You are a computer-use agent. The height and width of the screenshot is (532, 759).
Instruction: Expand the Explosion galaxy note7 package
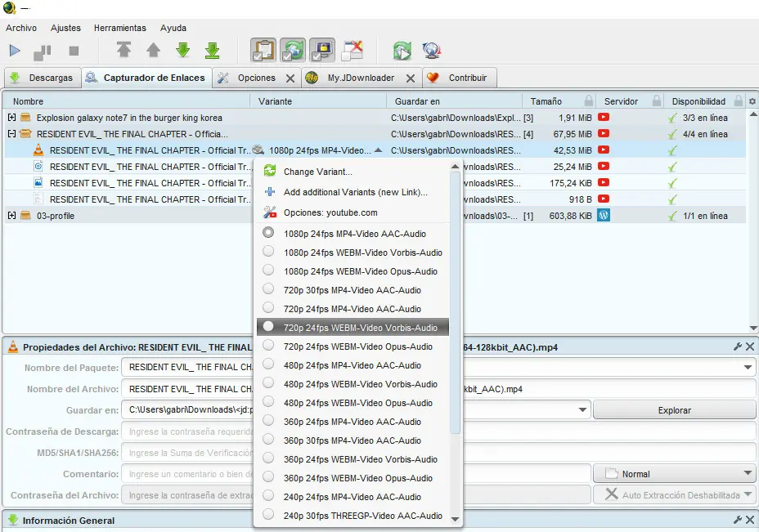[x=11, y=118]
